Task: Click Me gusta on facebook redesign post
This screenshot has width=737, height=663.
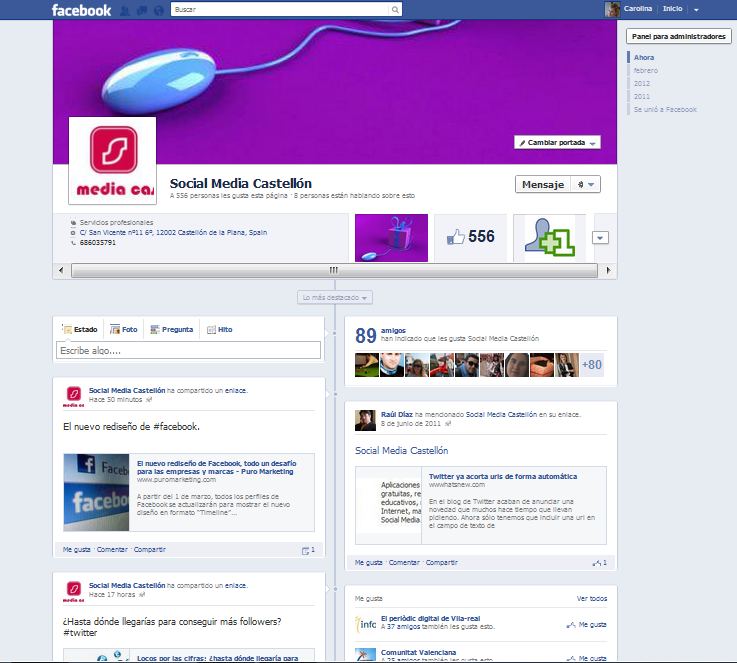Action: [x=77, y=549]
